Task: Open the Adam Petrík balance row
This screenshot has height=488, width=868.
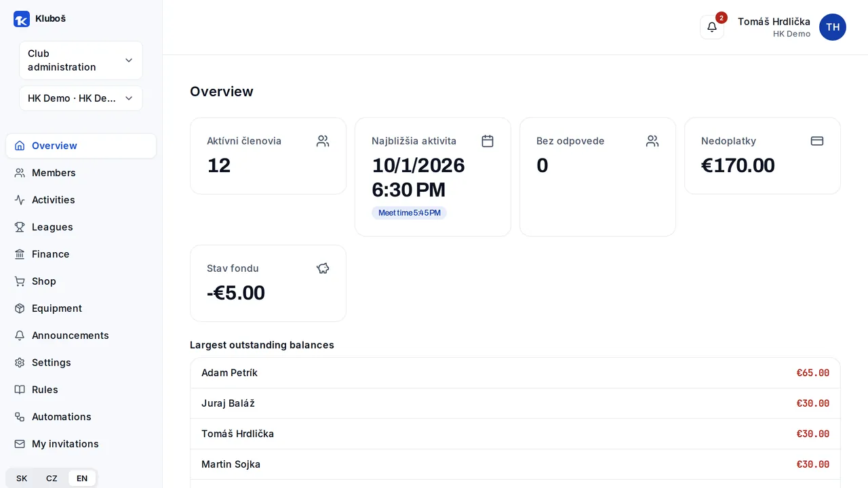Action: pyautogui.click(x=515, y=373)
